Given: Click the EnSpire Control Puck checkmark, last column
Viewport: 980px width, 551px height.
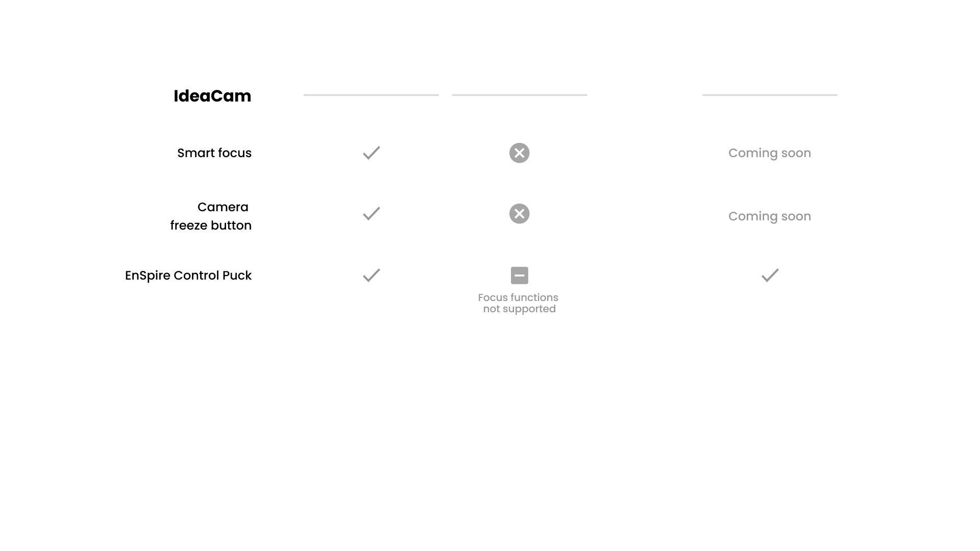Looking at the screenshot, I should click(x=770, y=275).
